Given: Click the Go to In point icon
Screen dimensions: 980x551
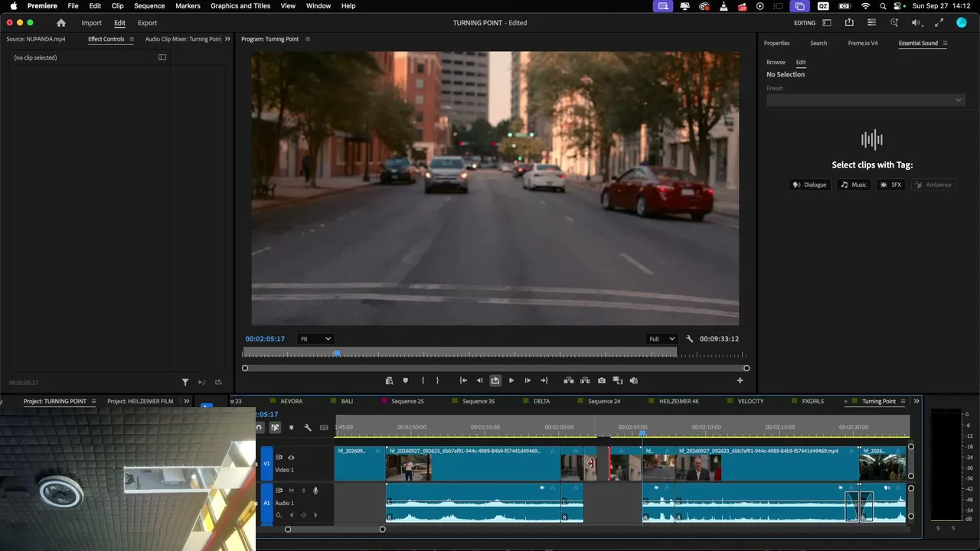Looking at the screenshot, I should [x=463, y=380].
